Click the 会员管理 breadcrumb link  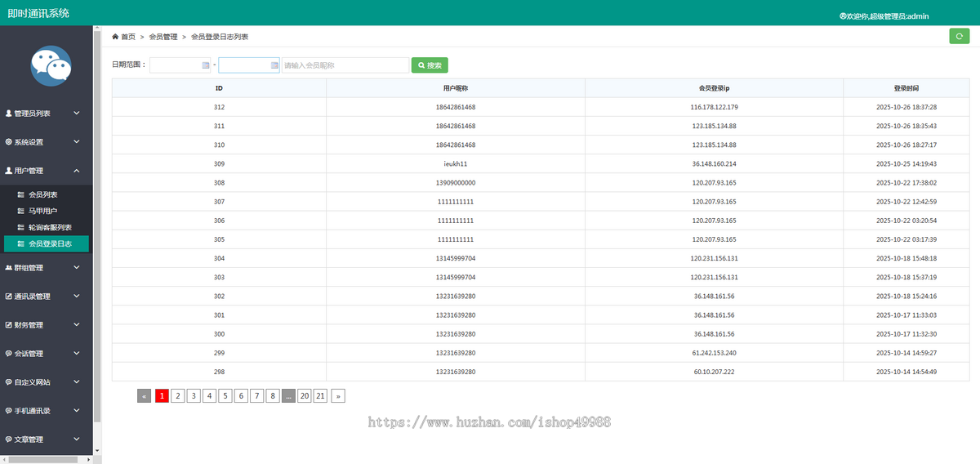tap(163, 37)
